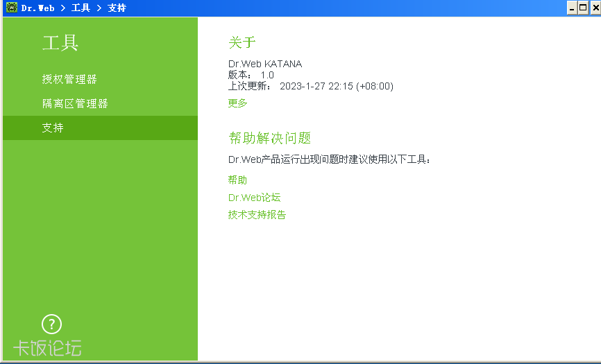Maximize the Dr.Web window

coord(584,8)
